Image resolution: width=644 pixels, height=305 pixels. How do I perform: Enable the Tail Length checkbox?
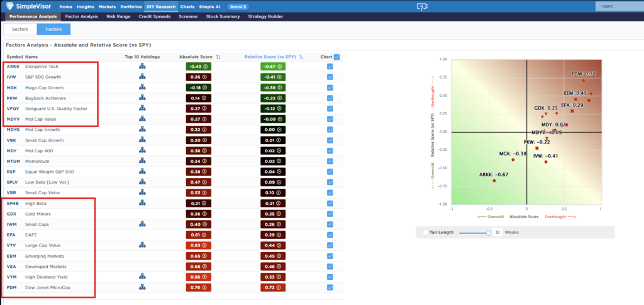pos(425,232)
